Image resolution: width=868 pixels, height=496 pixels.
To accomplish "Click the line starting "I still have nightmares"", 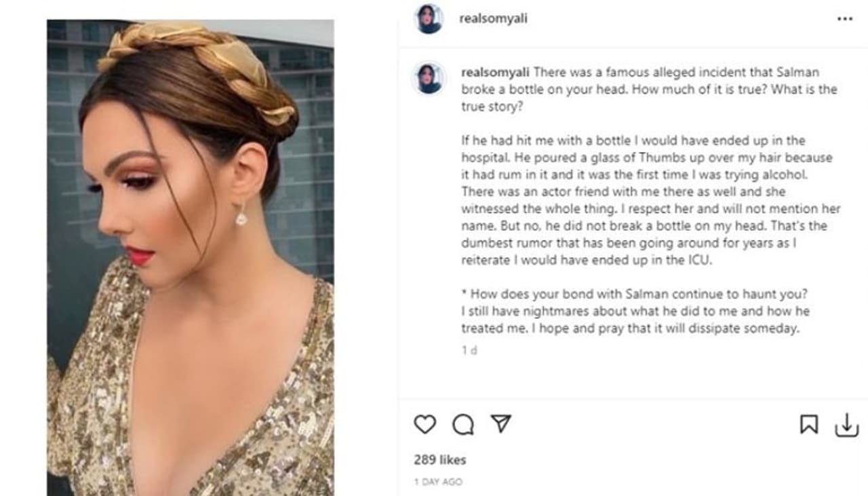I will click(635, 311).
